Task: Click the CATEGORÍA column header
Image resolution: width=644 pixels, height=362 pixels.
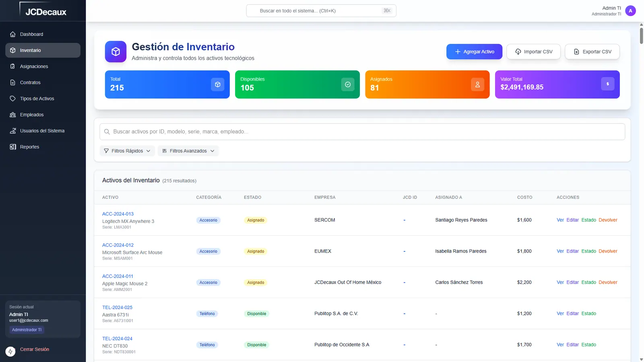Action: point(208,197)
